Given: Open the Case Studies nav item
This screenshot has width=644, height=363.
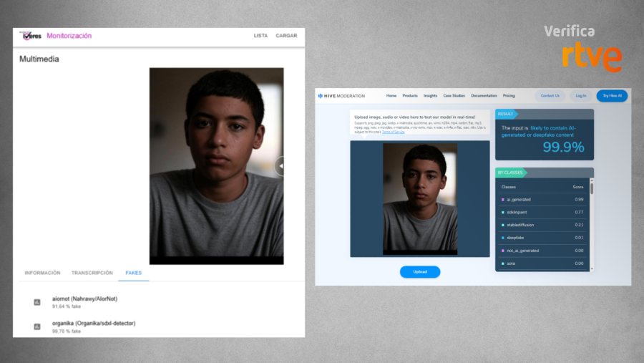Looking at the screenshot, I should click(x=454, y=95).
